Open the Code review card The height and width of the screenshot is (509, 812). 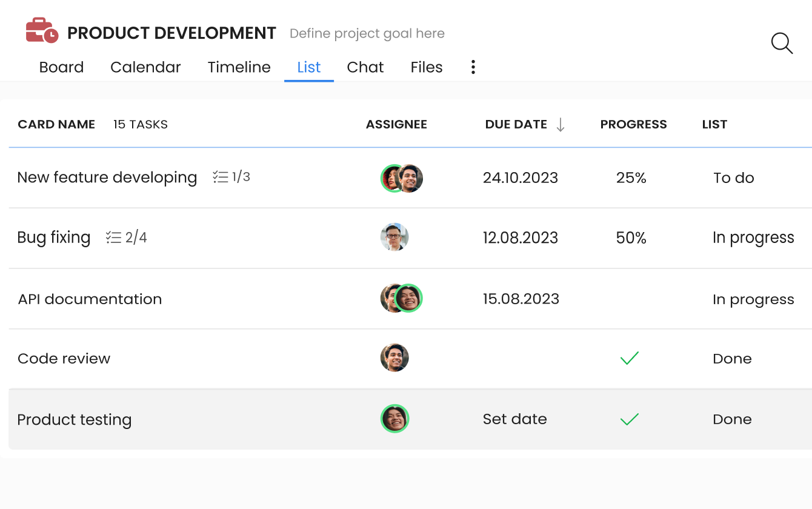pos(64,359)
